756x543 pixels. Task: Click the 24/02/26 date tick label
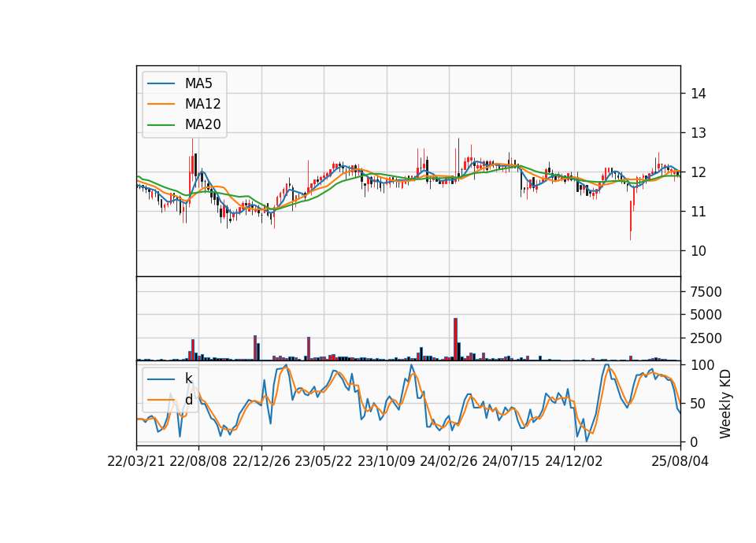click(x=448, y=461)
